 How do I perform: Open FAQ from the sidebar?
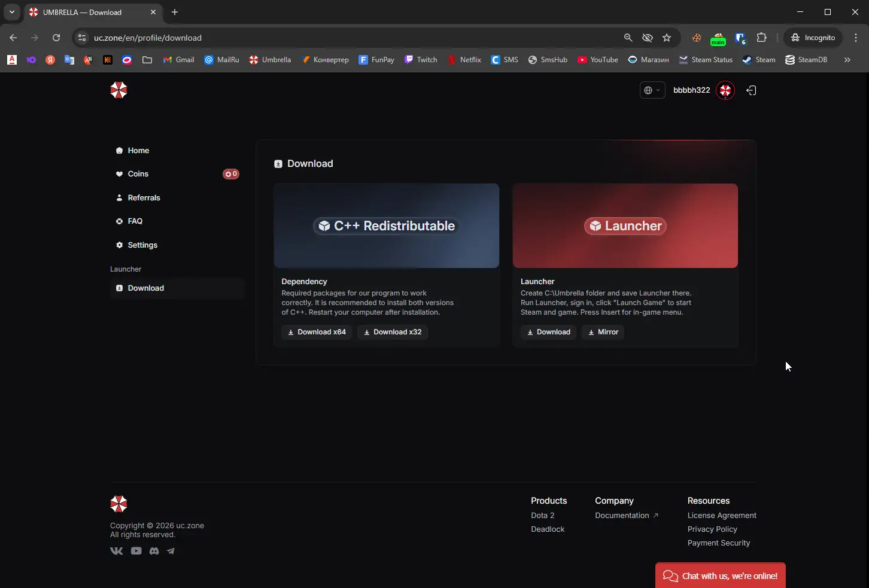point(177,221)
